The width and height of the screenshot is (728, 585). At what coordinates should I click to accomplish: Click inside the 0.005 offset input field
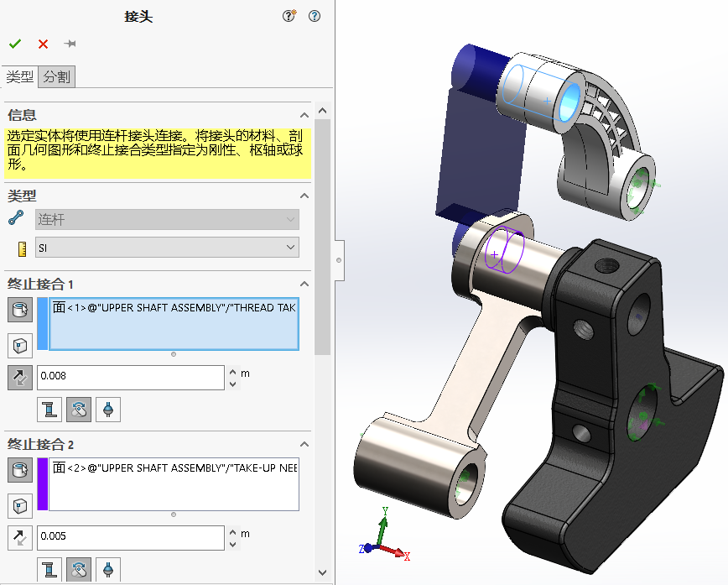point(130,538)
